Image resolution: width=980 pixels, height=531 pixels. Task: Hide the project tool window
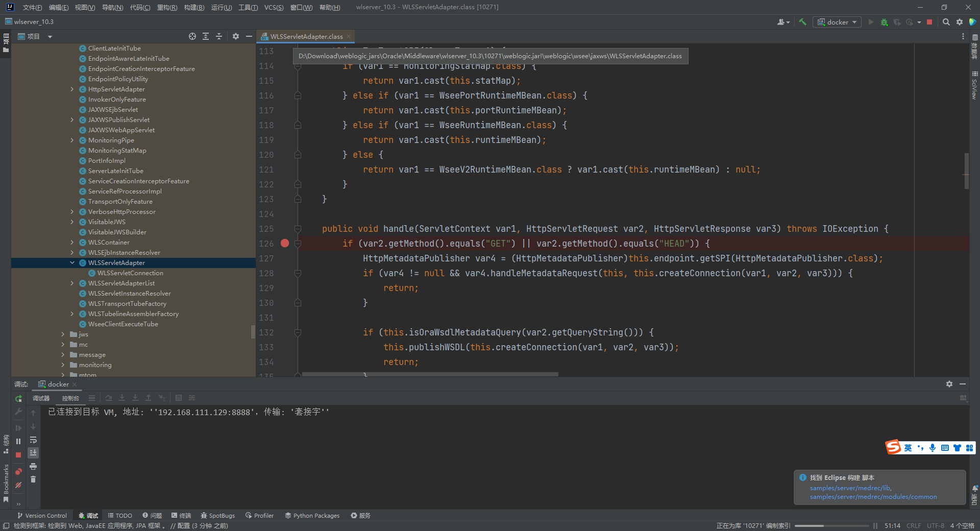(x=249, y=36)
